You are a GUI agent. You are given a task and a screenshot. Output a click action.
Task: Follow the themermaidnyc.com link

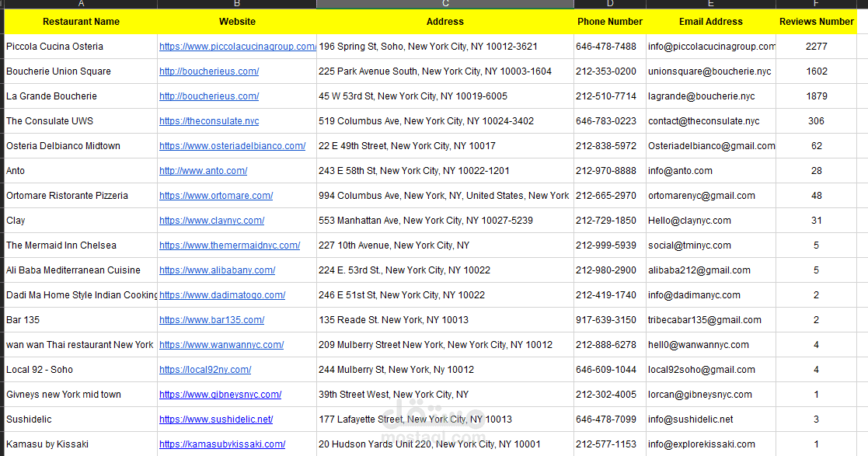tap(229, 245)
